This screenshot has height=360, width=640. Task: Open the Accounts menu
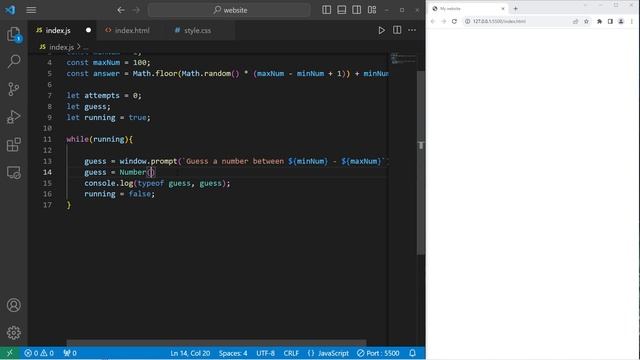coord(13,305)
